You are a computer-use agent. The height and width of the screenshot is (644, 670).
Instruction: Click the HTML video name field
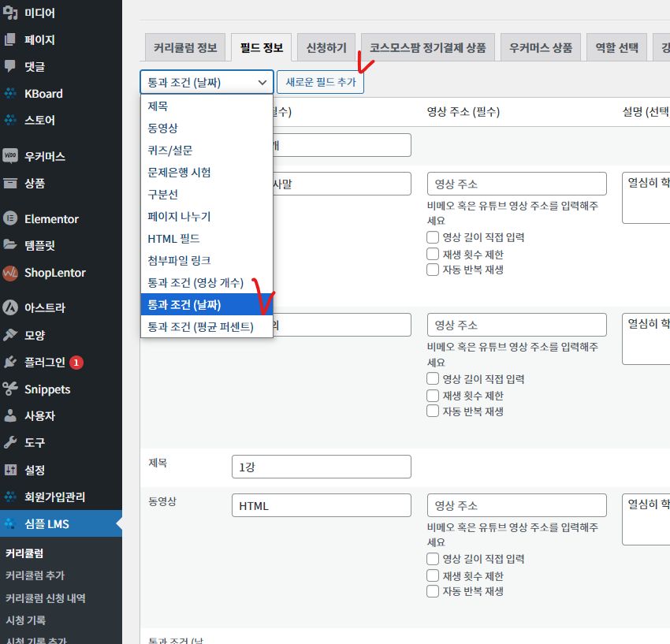point(322,505)
